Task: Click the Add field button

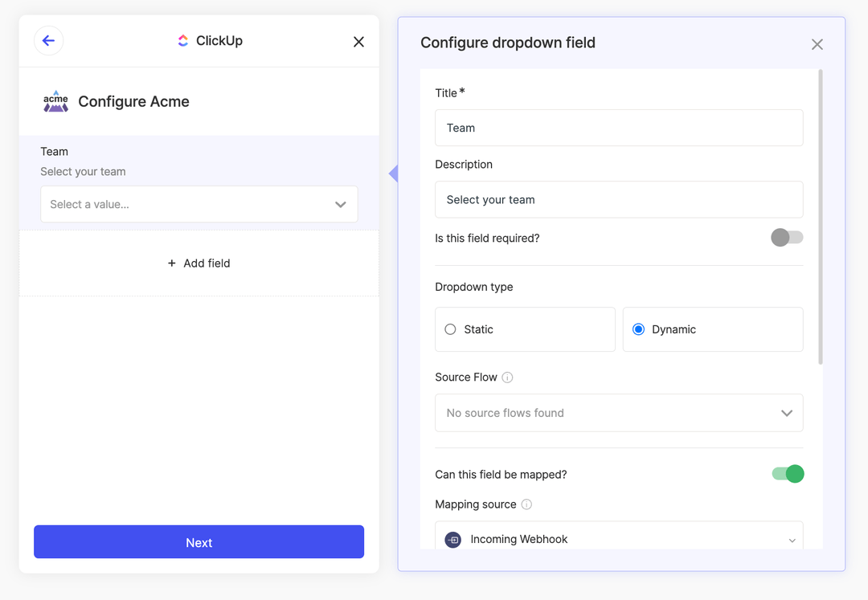Action: pos(199,263)
